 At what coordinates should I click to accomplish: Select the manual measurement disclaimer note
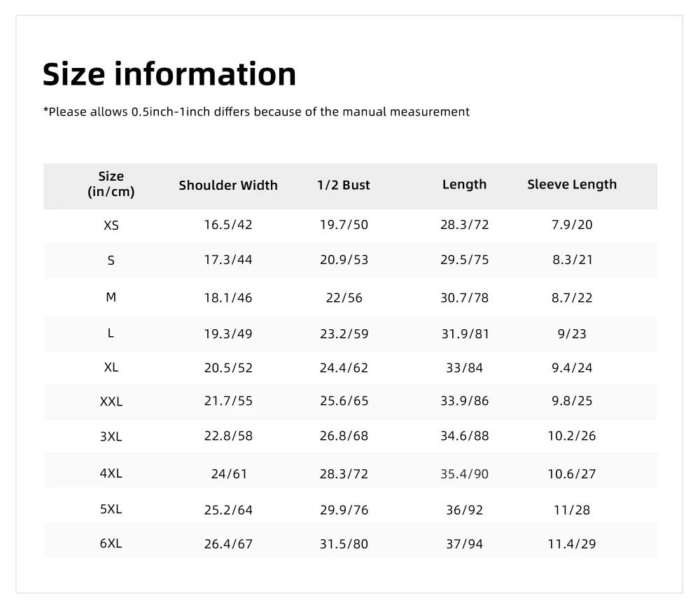256,111
